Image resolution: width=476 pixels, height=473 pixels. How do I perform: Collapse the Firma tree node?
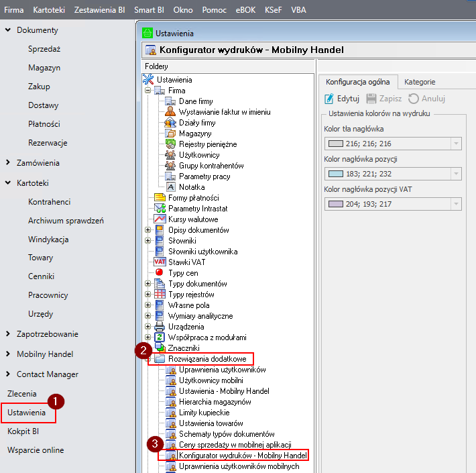148,91
